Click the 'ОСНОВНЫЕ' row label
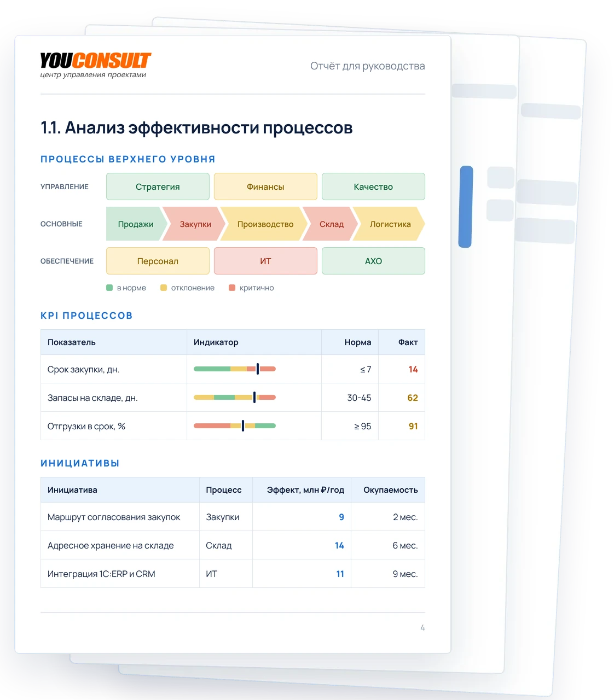Screen dimensions: 614x700 coord(61,224)
